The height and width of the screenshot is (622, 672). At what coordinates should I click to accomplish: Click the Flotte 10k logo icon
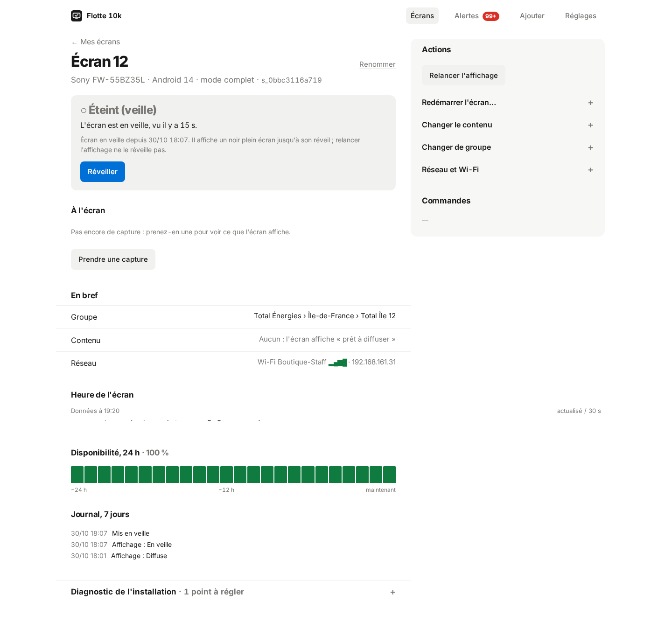pos(77,16)
